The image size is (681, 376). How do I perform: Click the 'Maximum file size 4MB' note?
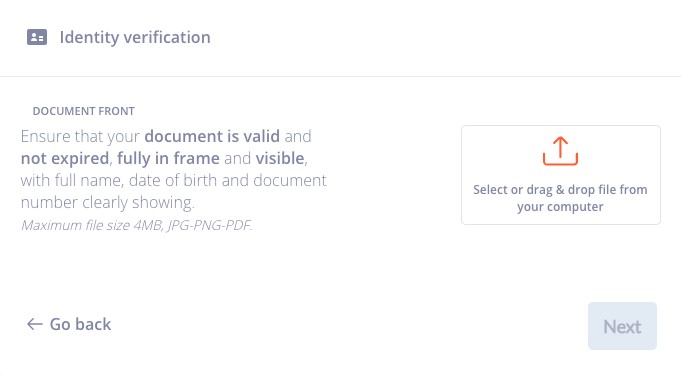click(91, 225)
